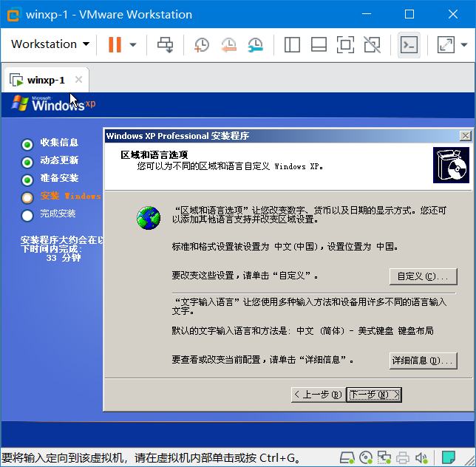Click the globe icon in the dialog
The image size is (476, 467).
pyautogui.click(x=149, y=218)
